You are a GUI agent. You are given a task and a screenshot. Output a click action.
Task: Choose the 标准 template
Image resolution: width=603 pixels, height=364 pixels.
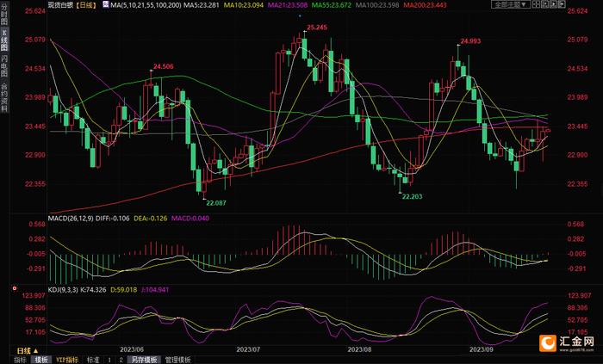[x=93, y=360]
